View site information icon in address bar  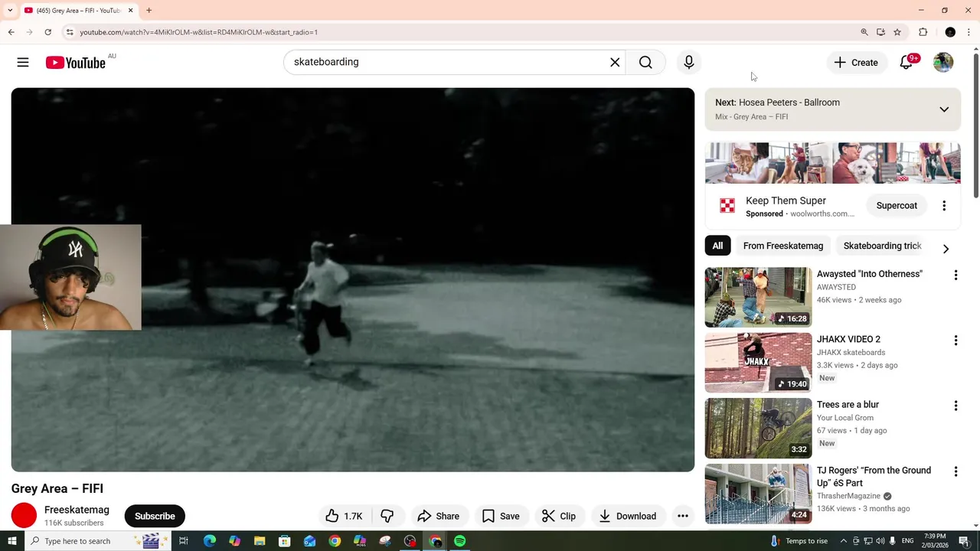pyautogui.click(x=69, y=32)
